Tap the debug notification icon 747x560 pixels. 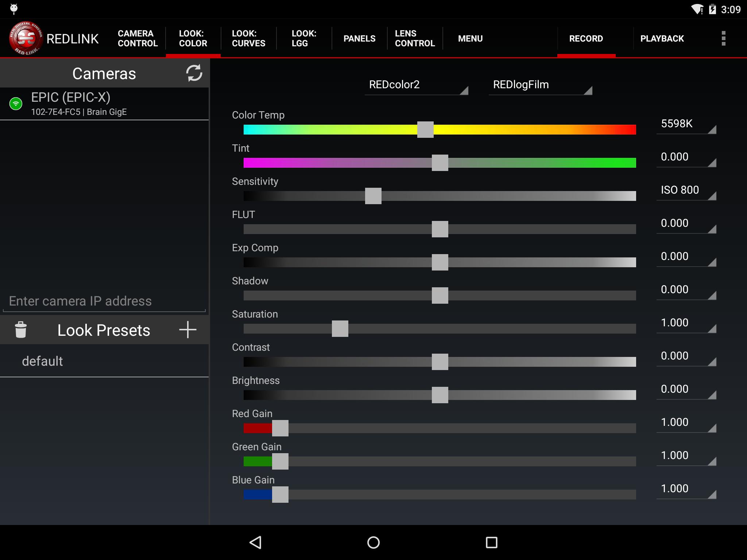[13, 9]
